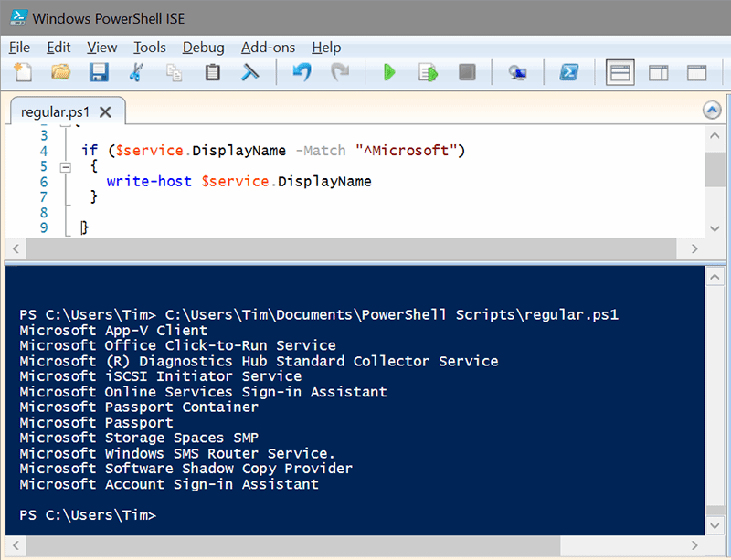Launch PowerShell.exe from the toolbar
Screen dimensions: 731x560
[568, 72]
